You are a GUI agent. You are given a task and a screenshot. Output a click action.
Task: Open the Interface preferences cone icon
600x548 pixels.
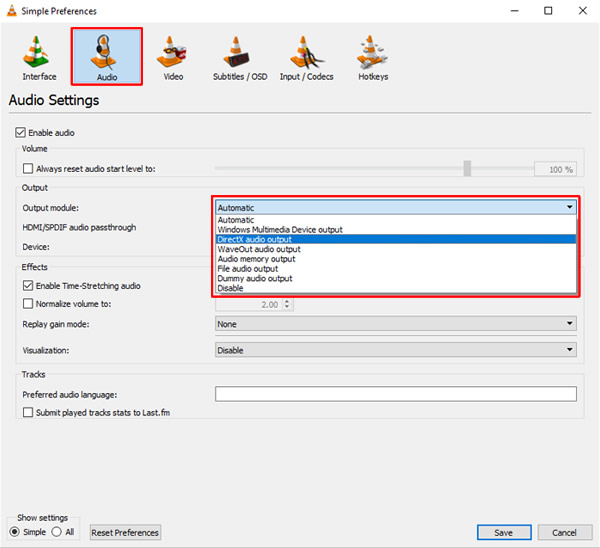[36, 52]
